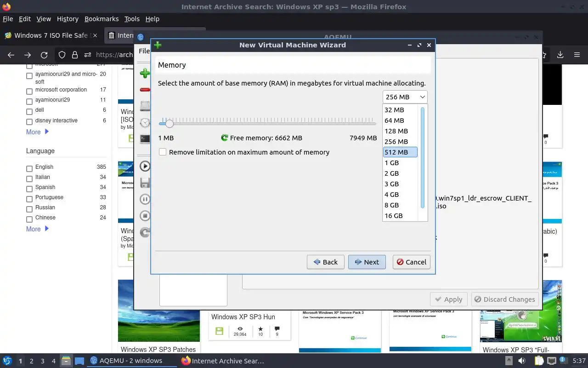The image size is (588, 368).
Task: Select 16 GB in the memory dropdown
Action: [x=400, y=215]
